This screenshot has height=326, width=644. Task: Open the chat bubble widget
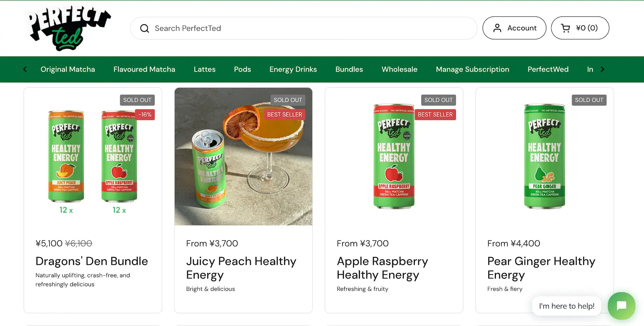pyautogui.click(x=621, y=306)
